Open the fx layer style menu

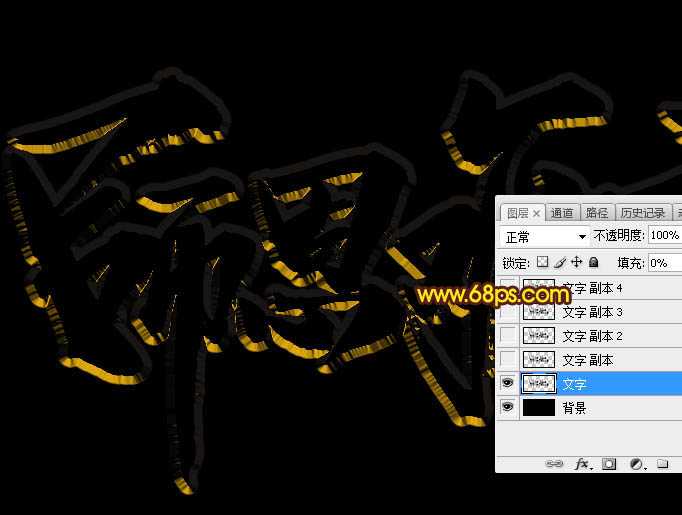[x=583, y=464]
